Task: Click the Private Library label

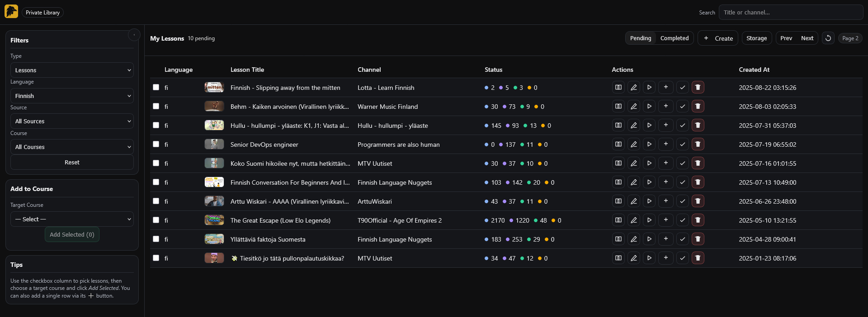Action: pos(42,13)
